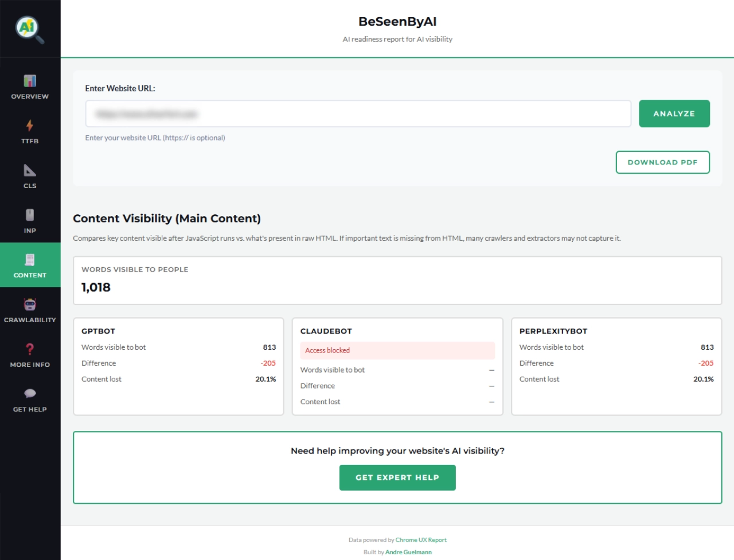Image resolution: width=734 pixels, height=560 pixels.
Task: Click the Download PDF button
Action: click(662, 162)
